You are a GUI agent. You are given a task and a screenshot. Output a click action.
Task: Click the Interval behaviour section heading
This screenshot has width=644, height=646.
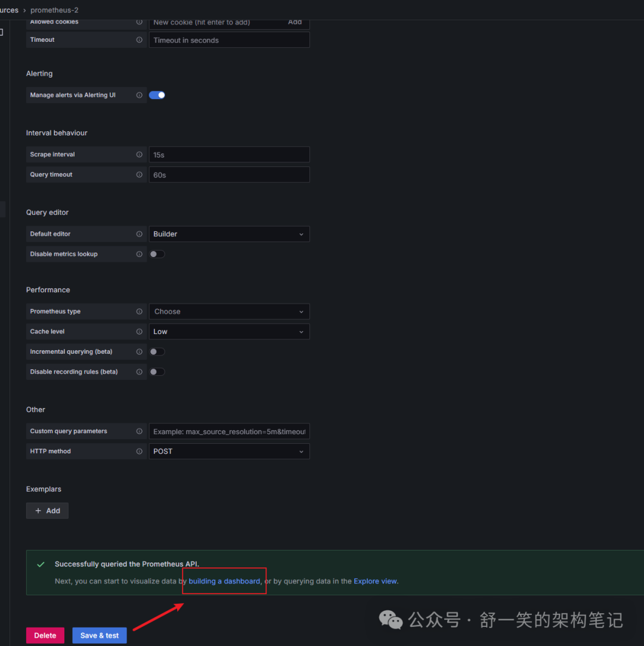pyautogui.click(x=57, y=133)
